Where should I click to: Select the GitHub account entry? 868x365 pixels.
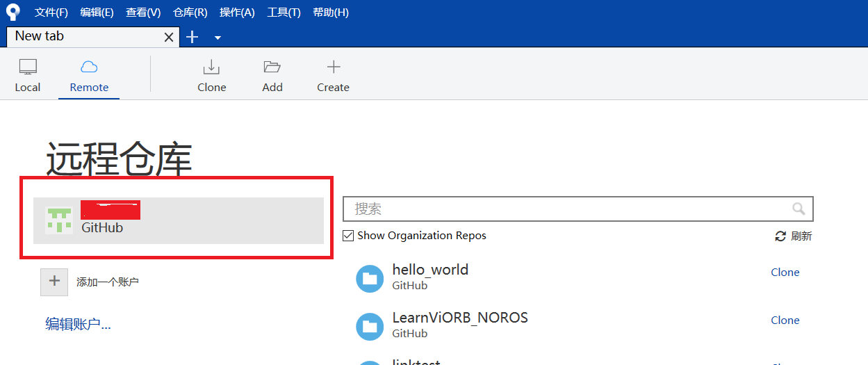click(x=179, y=220)
